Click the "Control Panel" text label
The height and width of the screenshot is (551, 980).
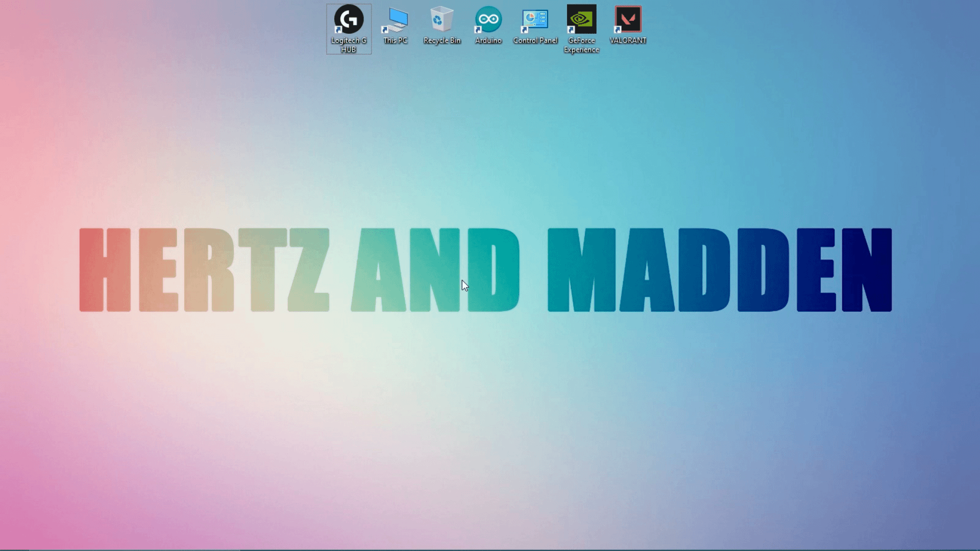pos(535,40)
